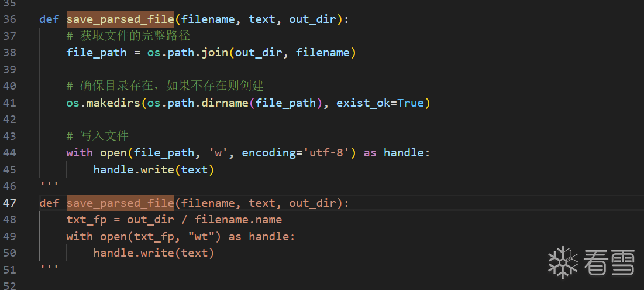Click the "wt" string on line 49

point(208,237)
